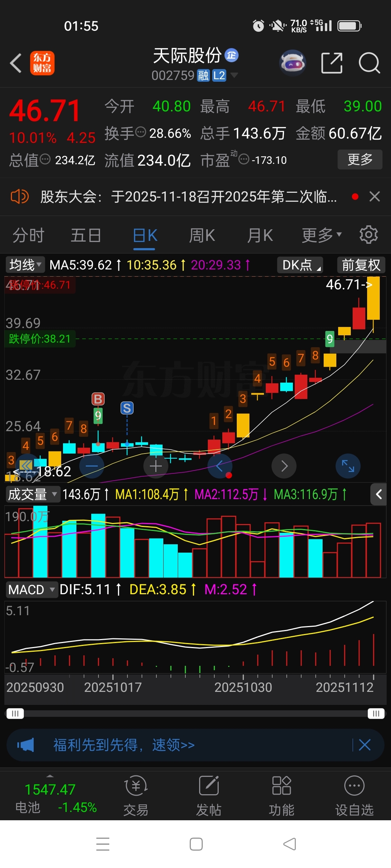This screenshot has height=868, width=391.
Task: Switch to the 月K tab
Action: pyautogui.click(x=260, y=235)
